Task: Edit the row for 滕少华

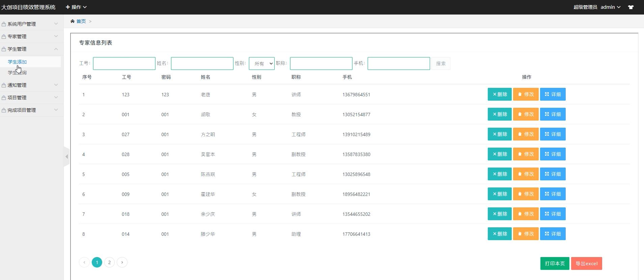Action: 526,234
